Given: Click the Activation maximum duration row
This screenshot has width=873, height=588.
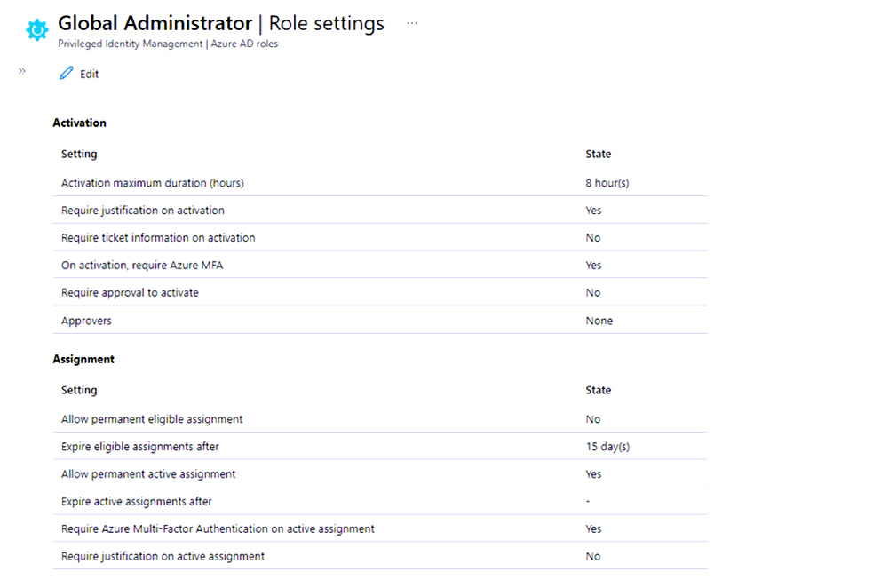Looking at the screenshot, I should 152,183.
